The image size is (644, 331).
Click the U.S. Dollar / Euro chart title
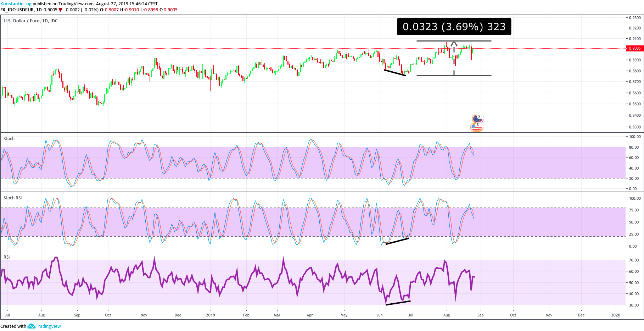click(x=30, y=21)
